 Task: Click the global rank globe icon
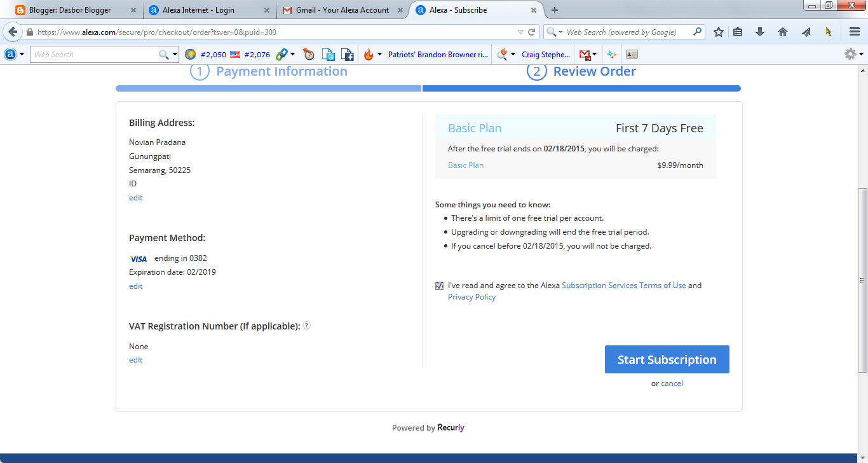(x=190, y=55)
